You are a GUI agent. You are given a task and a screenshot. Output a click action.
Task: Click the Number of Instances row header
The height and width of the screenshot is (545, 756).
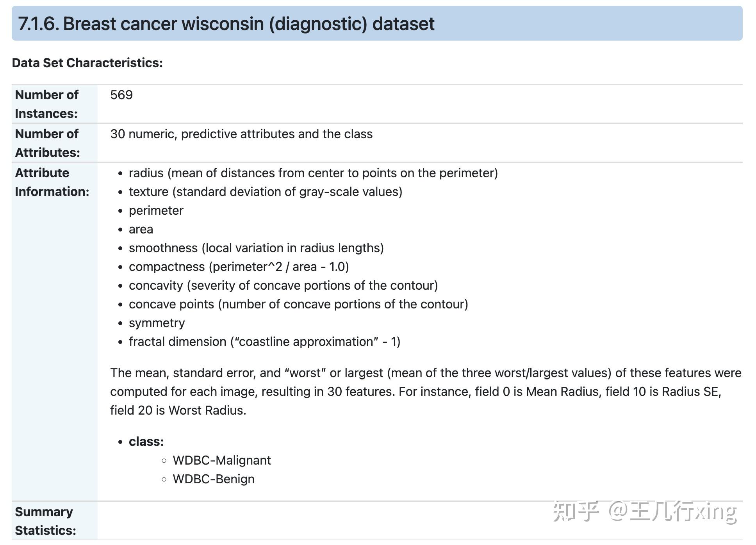tap(46, 104)
